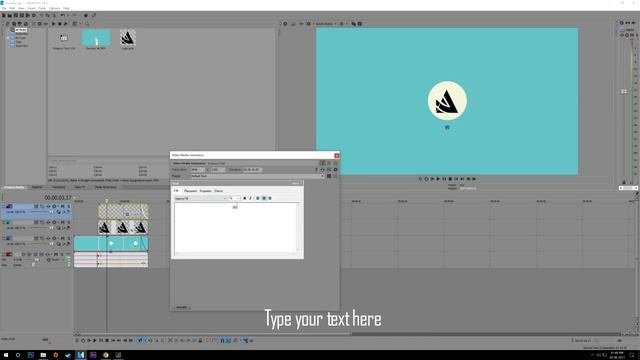640x360 pixels.
Task: Center align text in text generator
Action: pos(264,198)
